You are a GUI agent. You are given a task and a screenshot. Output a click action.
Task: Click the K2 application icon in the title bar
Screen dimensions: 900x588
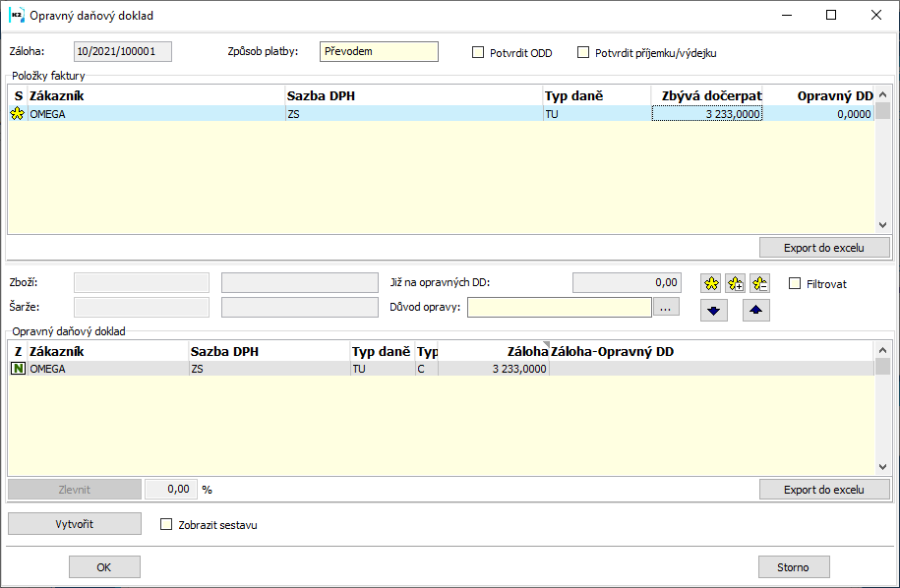(16, 15)
